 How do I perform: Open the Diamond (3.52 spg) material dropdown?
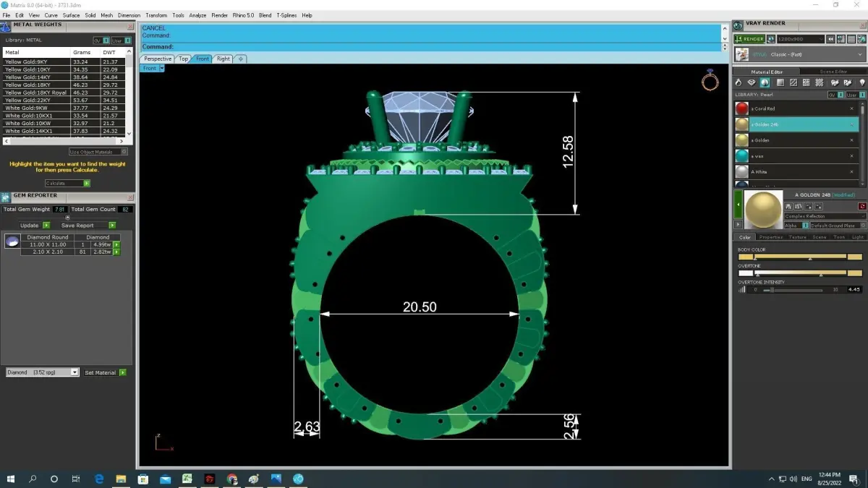click(x=42, y=372)
